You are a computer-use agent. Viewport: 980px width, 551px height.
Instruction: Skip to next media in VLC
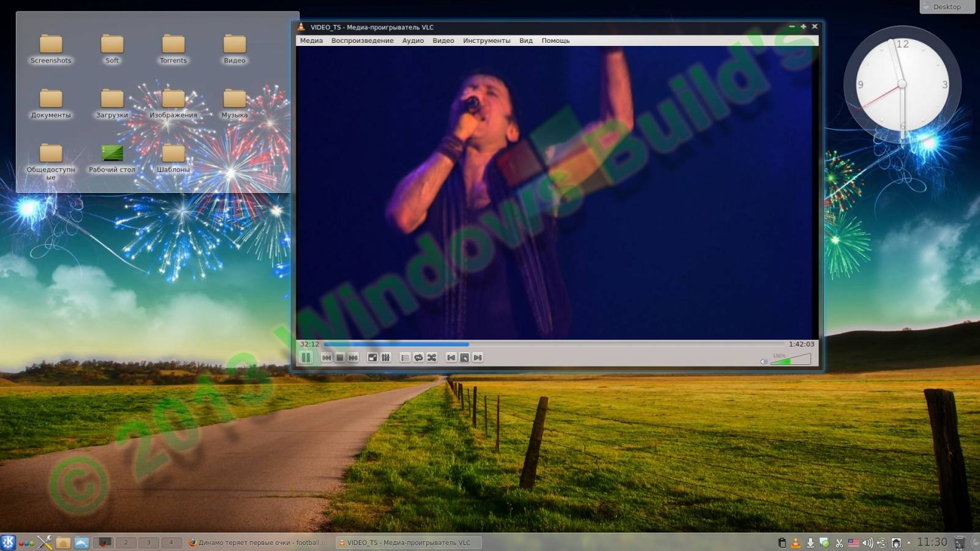(353, 358)
